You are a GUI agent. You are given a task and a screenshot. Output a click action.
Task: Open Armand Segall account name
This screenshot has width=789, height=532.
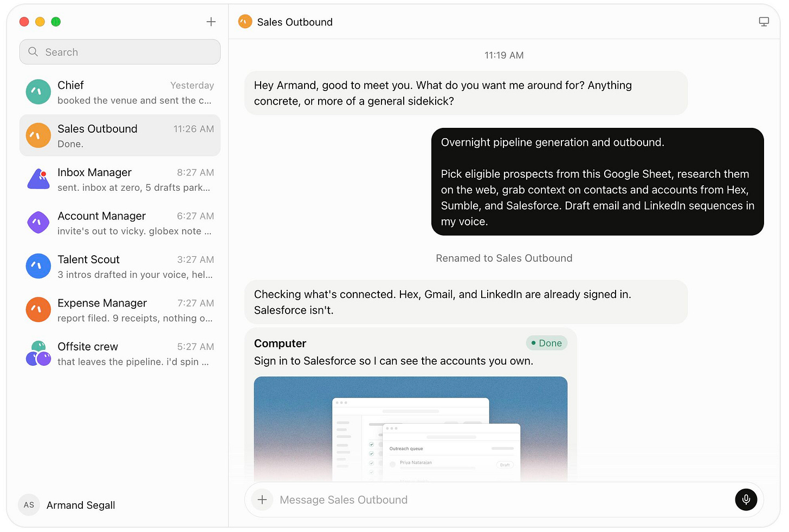click(x=81, y=505)
